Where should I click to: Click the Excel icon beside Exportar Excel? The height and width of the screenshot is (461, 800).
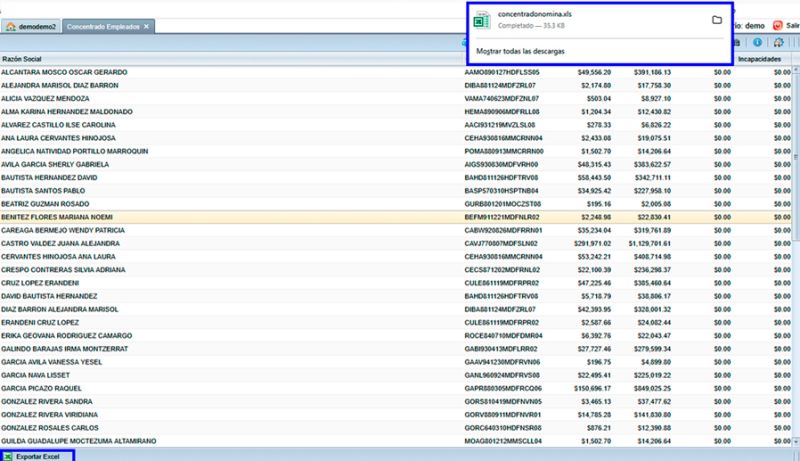coord(8,456)
